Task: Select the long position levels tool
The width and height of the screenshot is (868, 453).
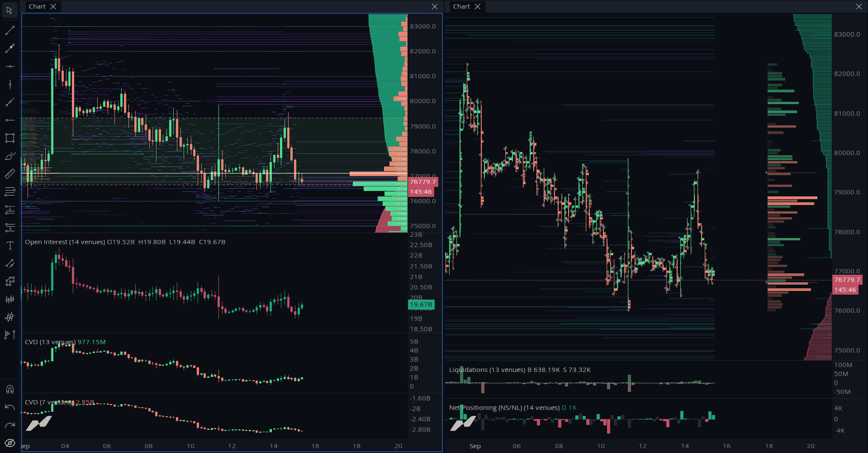Action: (9, 210)
